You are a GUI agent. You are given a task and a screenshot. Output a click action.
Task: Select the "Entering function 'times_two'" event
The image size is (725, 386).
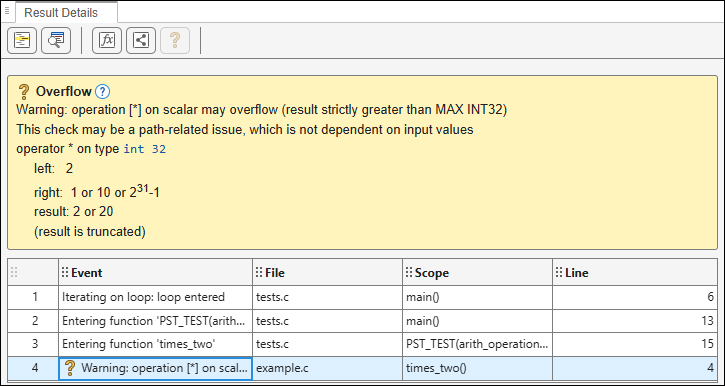point(155,344)
